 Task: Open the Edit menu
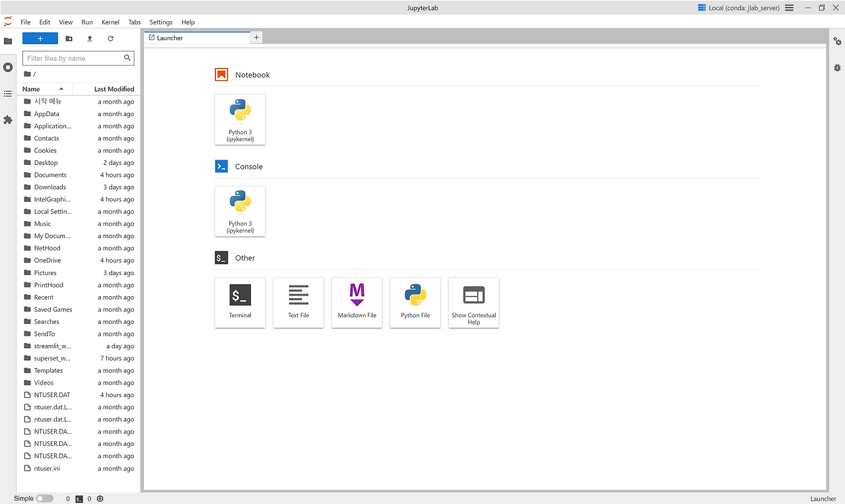coord(45,22)
